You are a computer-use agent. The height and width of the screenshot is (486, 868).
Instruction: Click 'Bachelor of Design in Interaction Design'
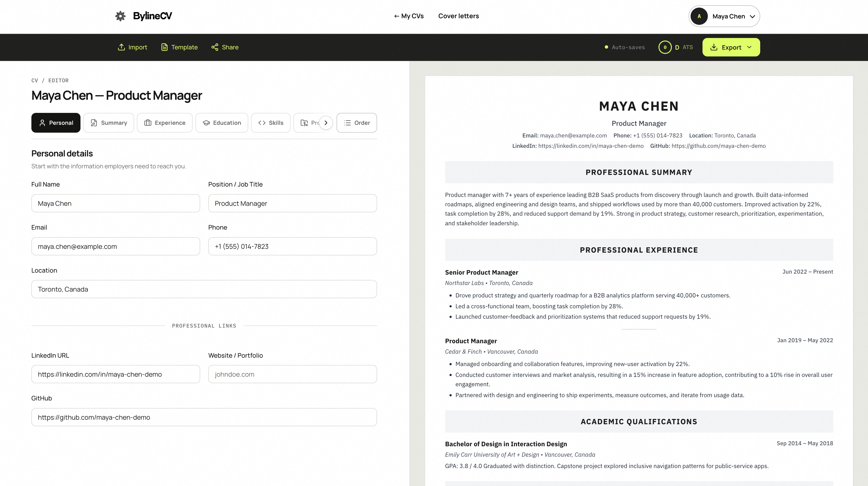tap(506, 444)
